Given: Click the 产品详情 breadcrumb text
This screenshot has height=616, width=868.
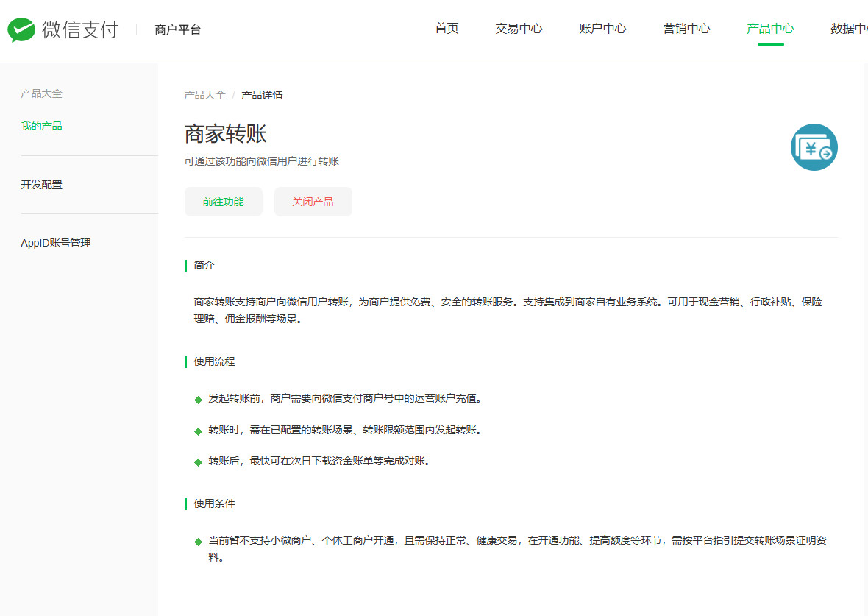Looking at the screenshot, I should tap(262, 95).
